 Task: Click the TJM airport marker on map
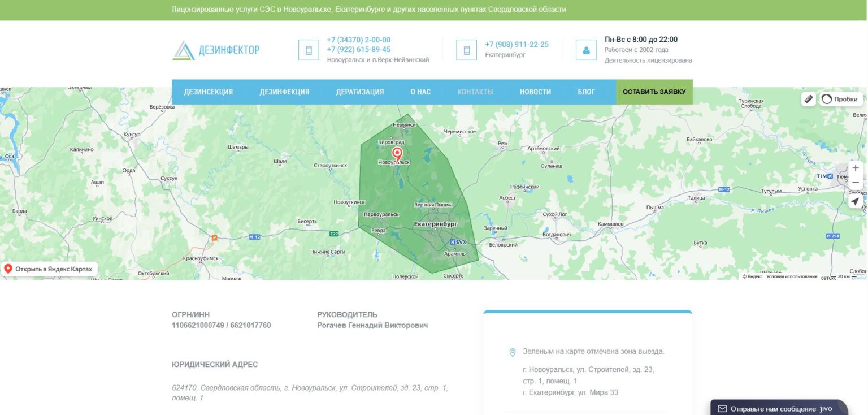[x=824, y=176]
